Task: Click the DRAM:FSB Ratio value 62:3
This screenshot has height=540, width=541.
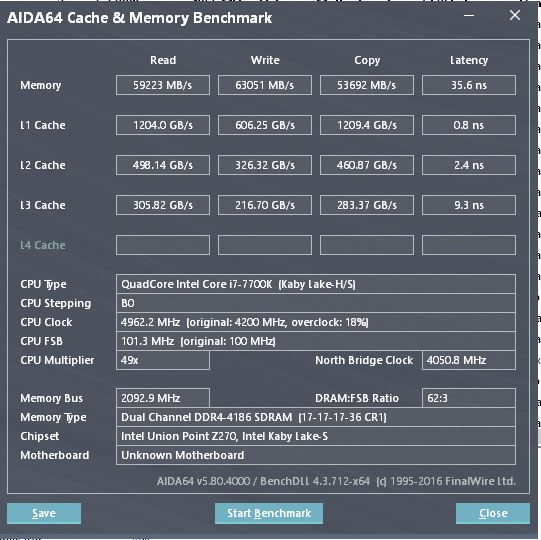Action: (x=469, y=398)
